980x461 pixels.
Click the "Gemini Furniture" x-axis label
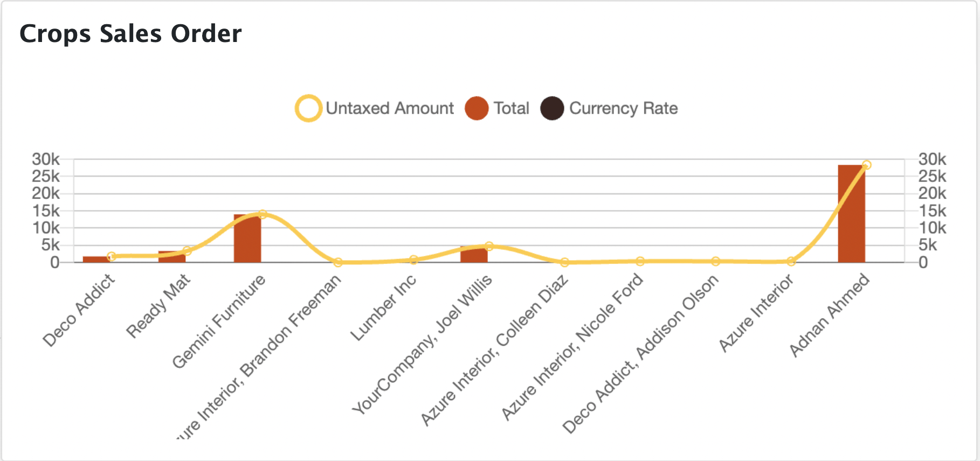(219, 321)
